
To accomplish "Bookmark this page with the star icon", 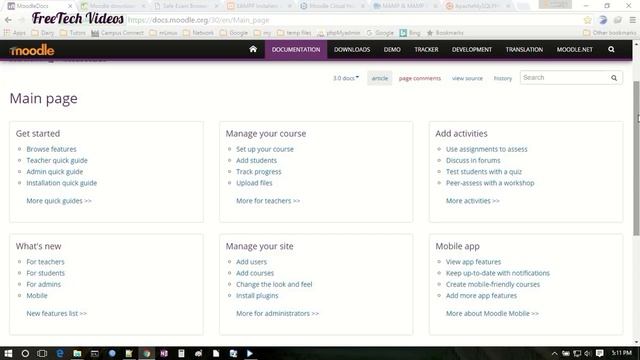I will tap(587, 20).
